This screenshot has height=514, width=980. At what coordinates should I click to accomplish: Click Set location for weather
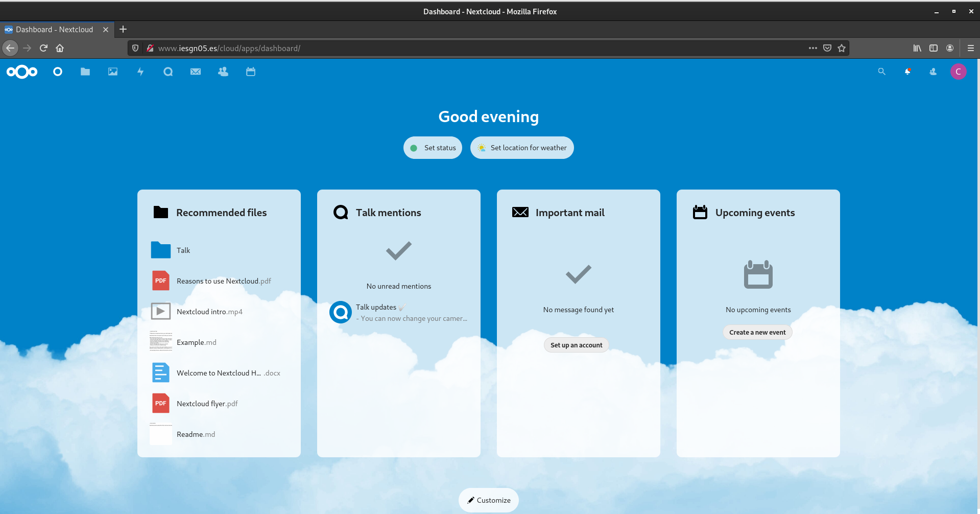pos(522,148)
